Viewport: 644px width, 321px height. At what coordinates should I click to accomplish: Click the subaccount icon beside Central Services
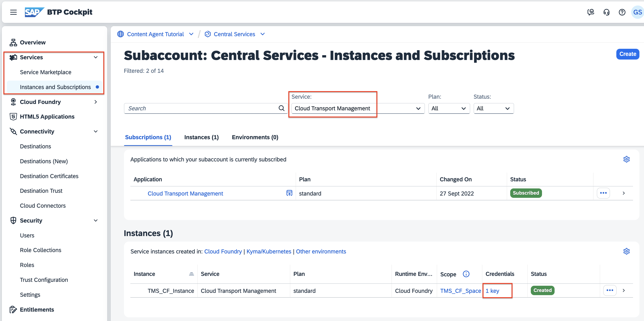(x=207, y=34)
